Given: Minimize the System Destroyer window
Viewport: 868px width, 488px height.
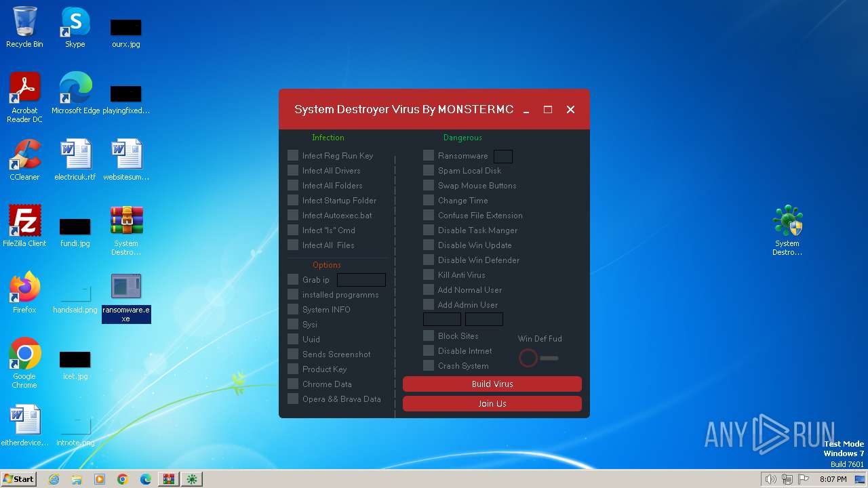Looking at the screenshot, I should coord(526,109).
